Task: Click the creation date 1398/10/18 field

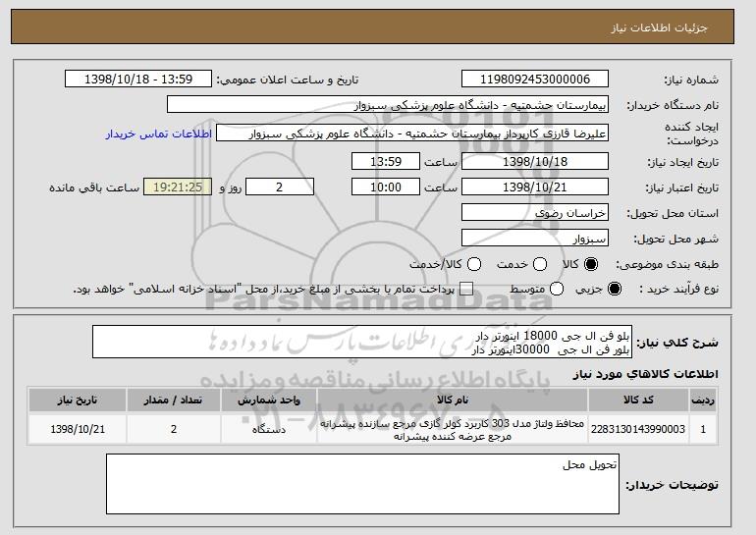Action: point(535,161)
